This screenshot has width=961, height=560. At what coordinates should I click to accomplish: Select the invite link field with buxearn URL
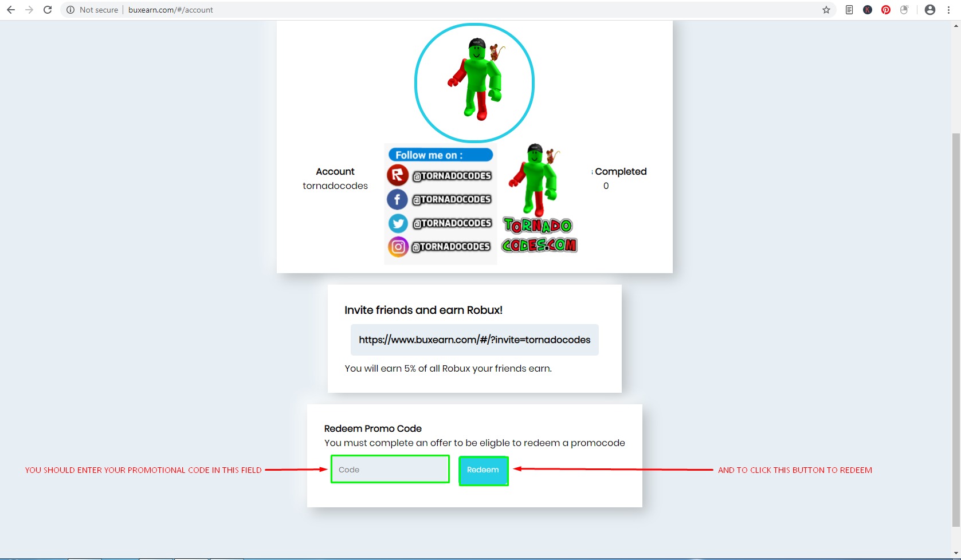(474, 340)
